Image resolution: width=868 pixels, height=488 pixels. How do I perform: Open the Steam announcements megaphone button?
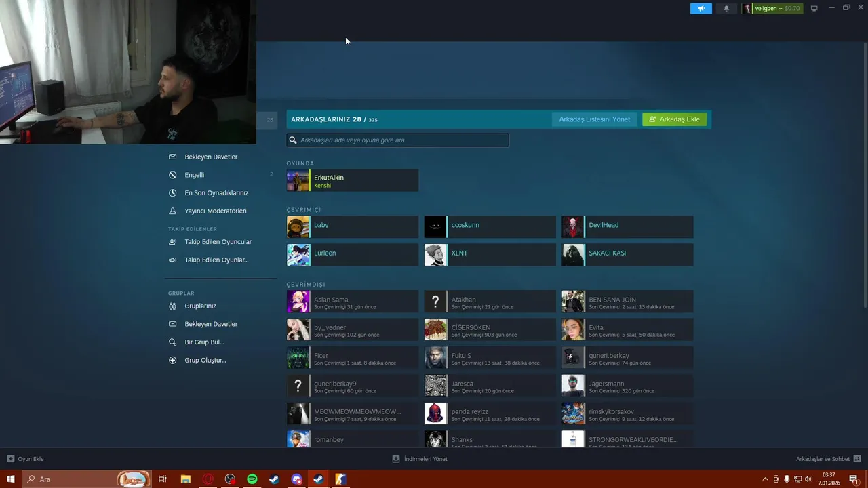tap(701, 8)
